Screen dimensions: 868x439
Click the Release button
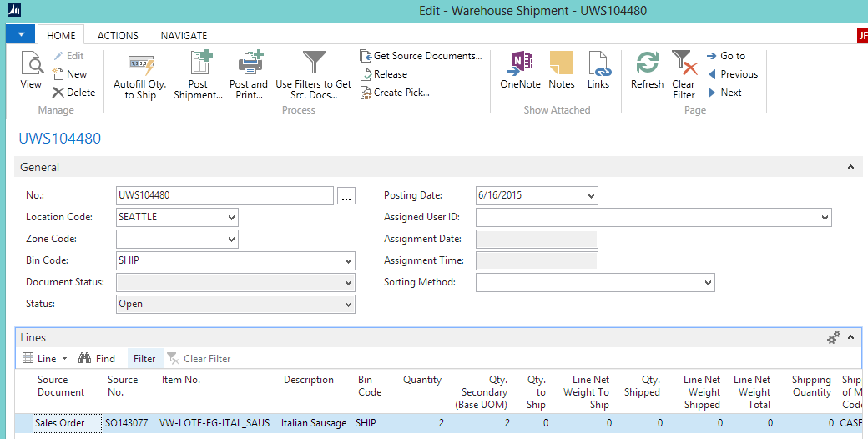(x=384, y=74)
